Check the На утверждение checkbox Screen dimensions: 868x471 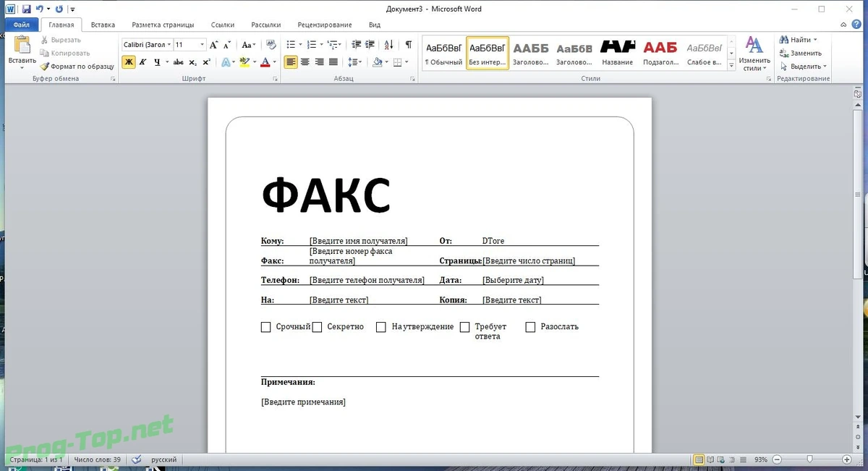381,327
